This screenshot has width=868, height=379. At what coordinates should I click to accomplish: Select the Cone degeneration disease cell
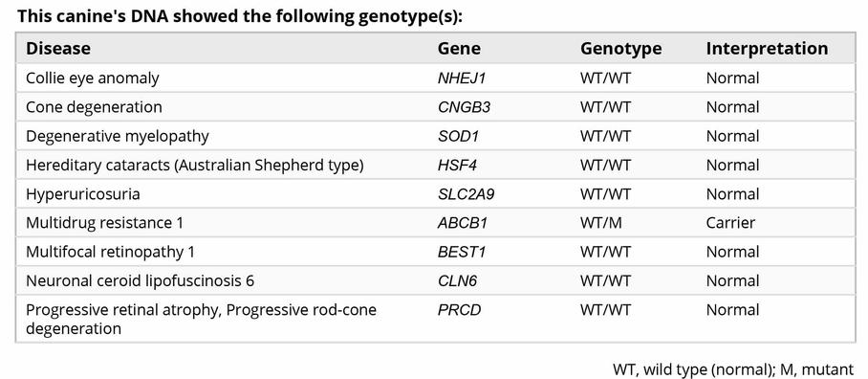click(94, 107)
